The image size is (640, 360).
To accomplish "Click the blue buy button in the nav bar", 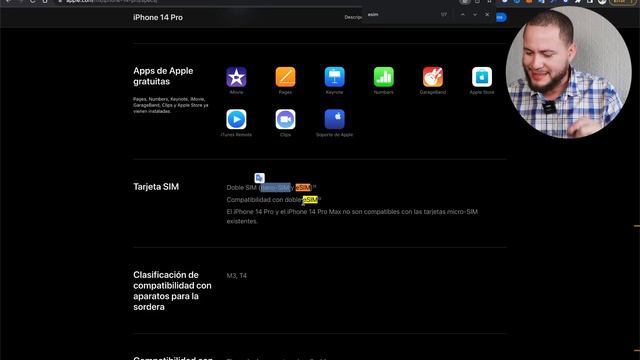I will 501,17.
